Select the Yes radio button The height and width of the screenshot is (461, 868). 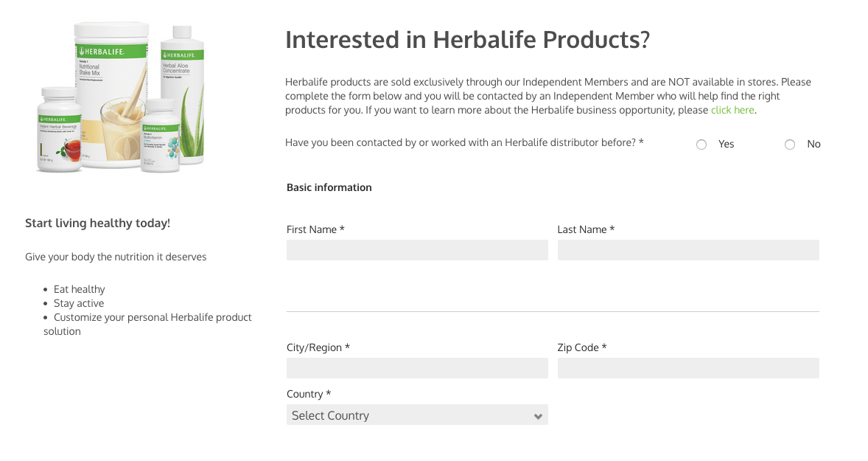(701, 145)
